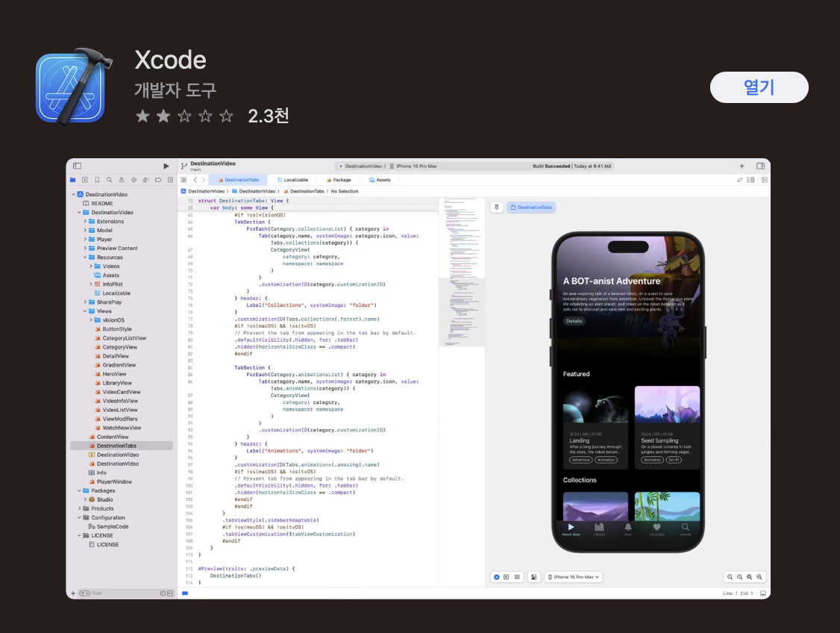
Task: Expand the Model folder
Action: click(x=85, y=231)
